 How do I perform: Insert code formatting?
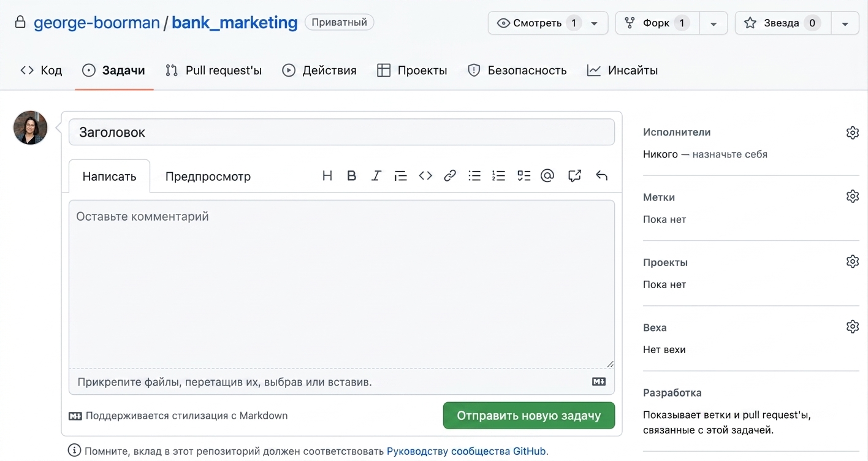[x=425, y=176]
